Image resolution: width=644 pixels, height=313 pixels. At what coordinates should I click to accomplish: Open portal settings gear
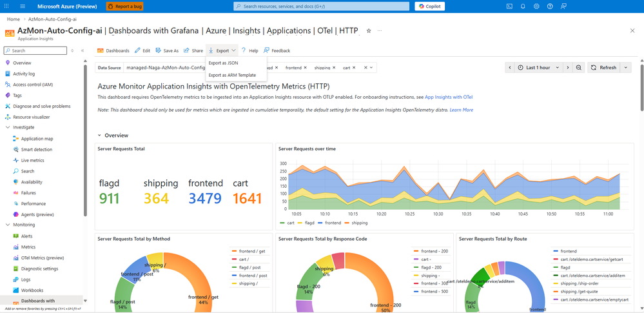pyautogui.click(x=536, y=6)
